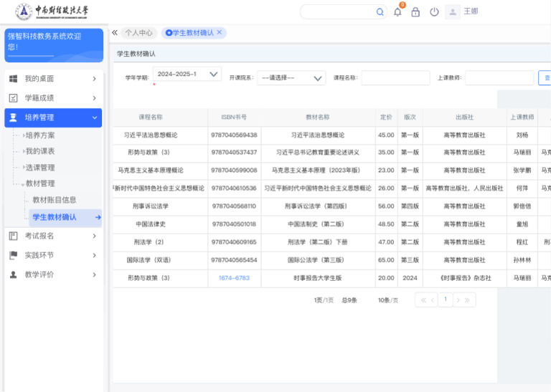The height and width of the screenshot is (392, 551).
Task: Click the 学籍成绩 checklist icon
Action: click(13, 98)
